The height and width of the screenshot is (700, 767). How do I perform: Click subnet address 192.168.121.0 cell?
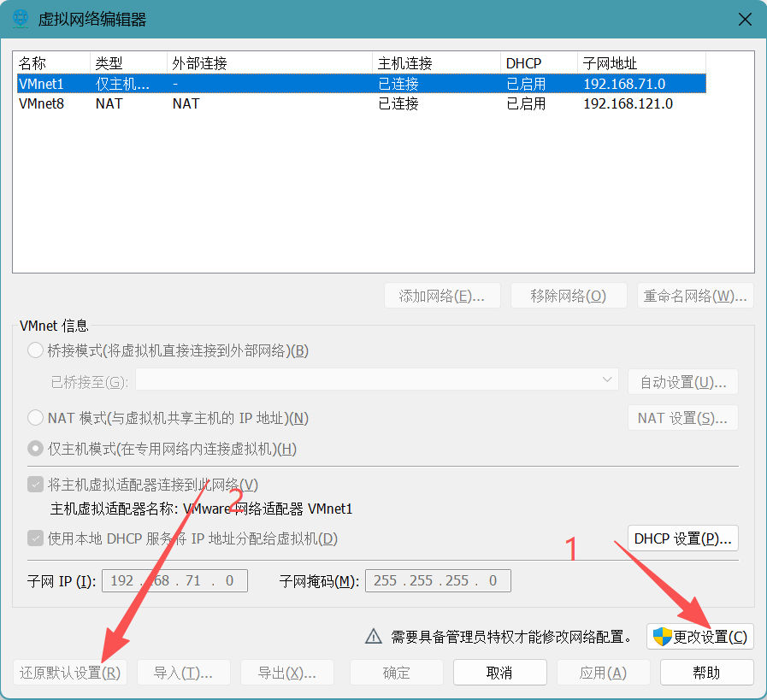[x=628, y=103]
